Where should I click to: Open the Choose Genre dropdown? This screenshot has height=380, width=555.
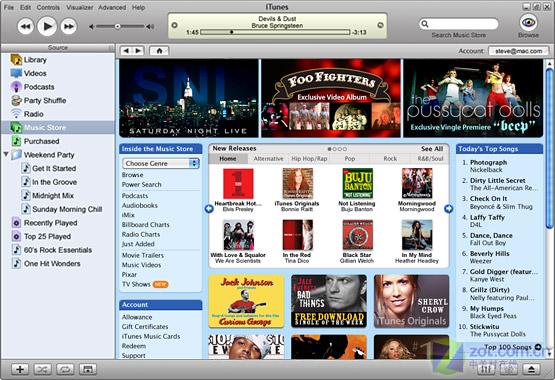coord(161,163)
